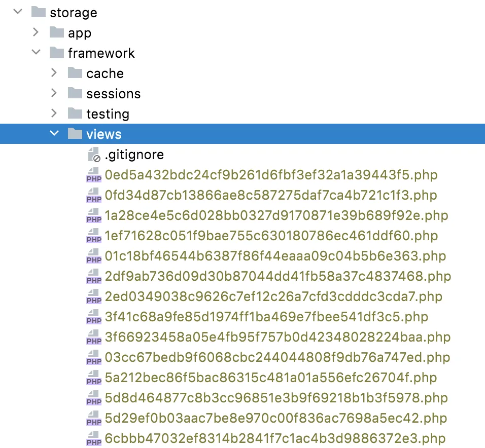Collapse the storage folder chevron
Screen dimensions: 485x448
18,12
